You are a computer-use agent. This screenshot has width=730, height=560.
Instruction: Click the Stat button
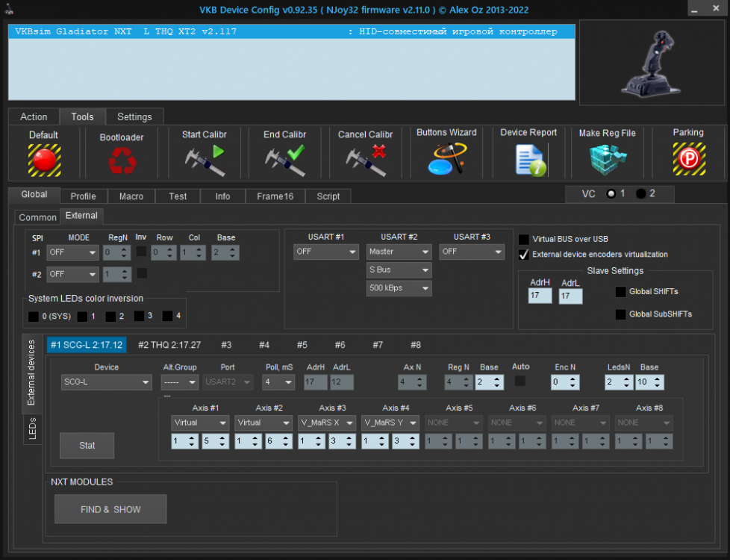[x=87, y=446]
